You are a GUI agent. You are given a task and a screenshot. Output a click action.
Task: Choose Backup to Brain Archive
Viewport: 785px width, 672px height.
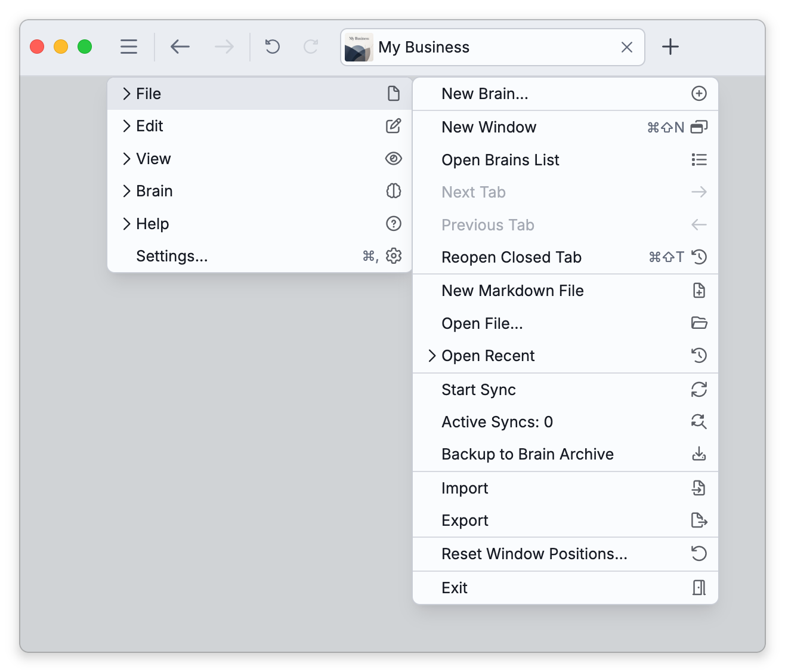tap(565, 454)
